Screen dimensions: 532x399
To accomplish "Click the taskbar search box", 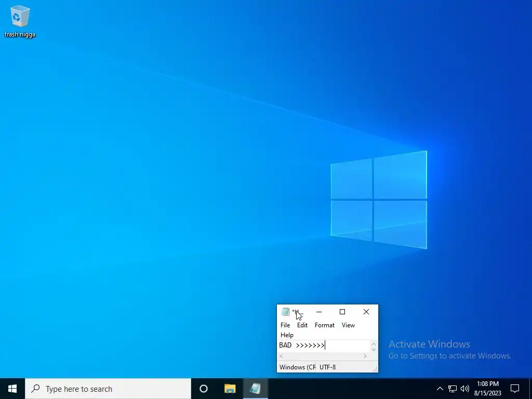I will tap(108, 389).
